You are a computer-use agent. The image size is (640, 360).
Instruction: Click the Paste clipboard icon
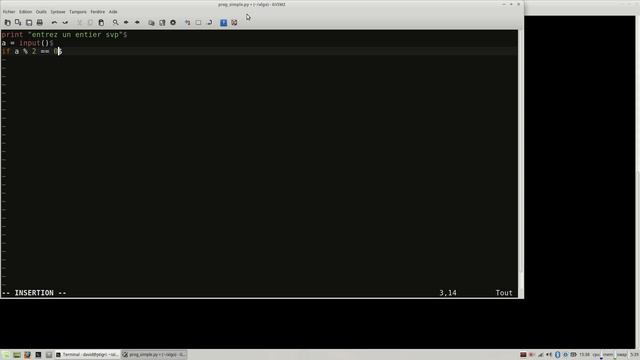pos(101,22)
